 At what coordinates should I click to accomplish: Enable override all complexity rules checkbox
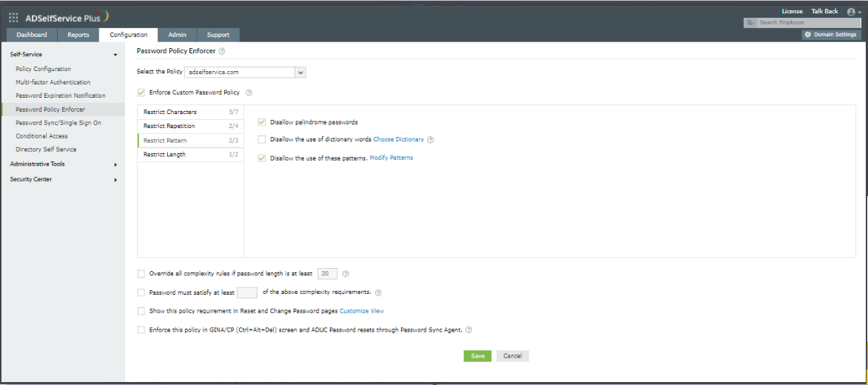pos(141,274)
